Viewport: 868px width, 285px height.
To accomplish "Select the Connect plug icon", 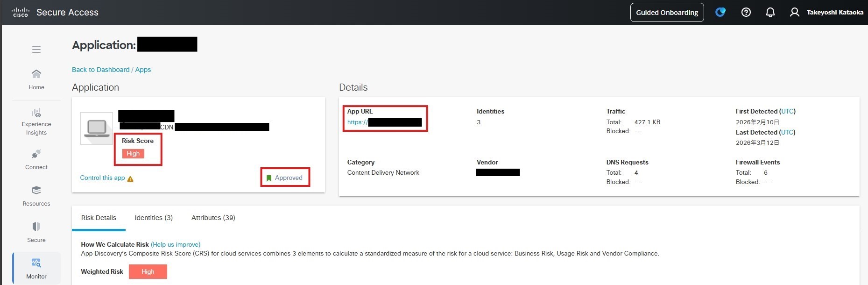I will coord(36,154).
